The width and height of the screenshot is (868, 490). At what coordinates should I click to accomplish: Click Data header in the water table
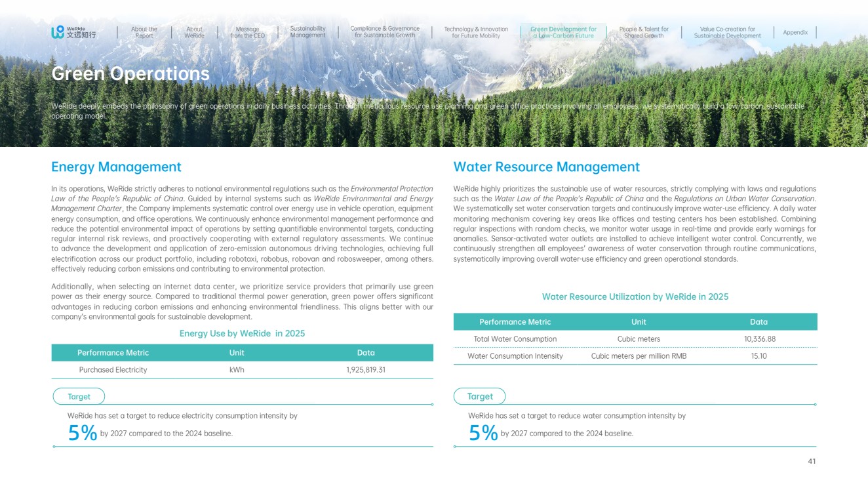click(x=759, y=322)
